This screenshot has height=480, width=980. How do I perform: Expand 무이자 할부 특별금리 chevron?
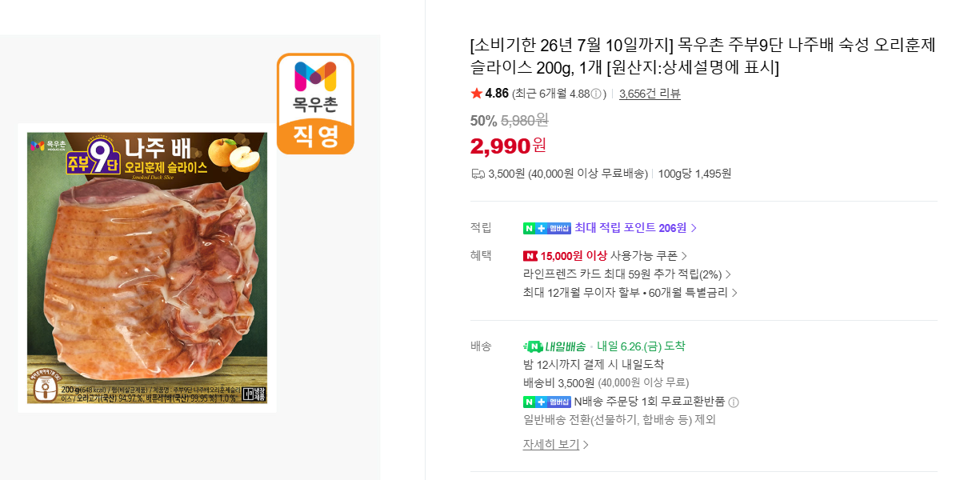click(734, 293)
